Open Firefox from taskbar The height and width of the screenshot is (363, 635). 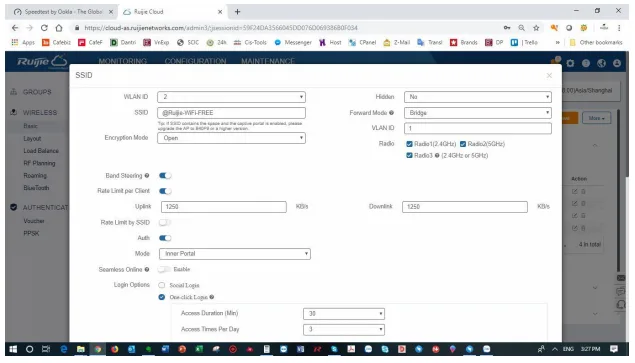click(115, 349)
